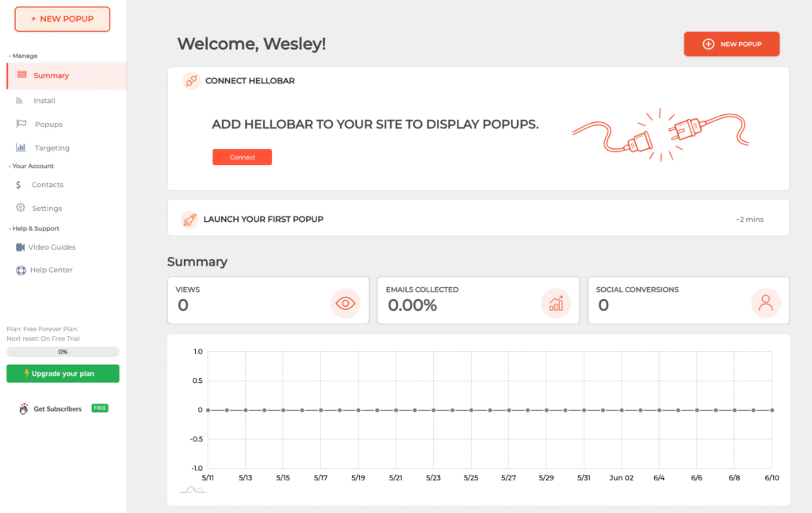This screenshot has height=513, width=812.
Task: Click the Install feed icon
Action: click(x=19, y=101)
